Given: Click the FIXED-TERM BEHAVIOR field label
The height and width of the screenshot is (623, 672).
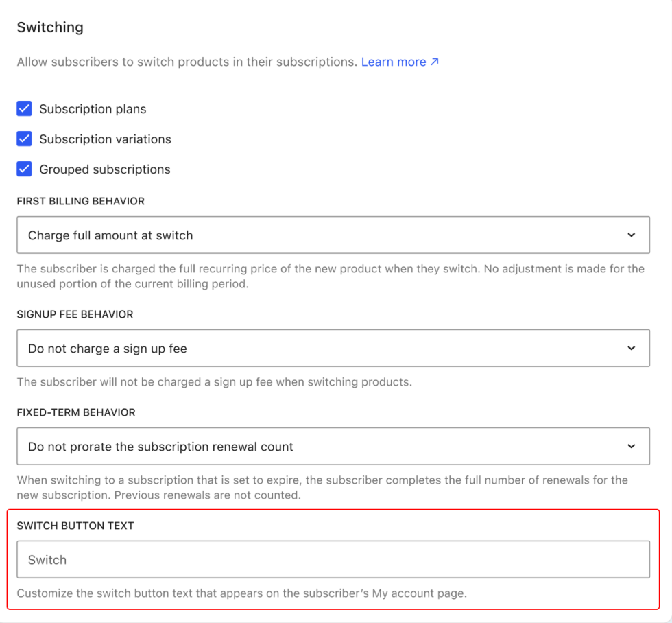Looking at the screenshot, I should (76, 412).
